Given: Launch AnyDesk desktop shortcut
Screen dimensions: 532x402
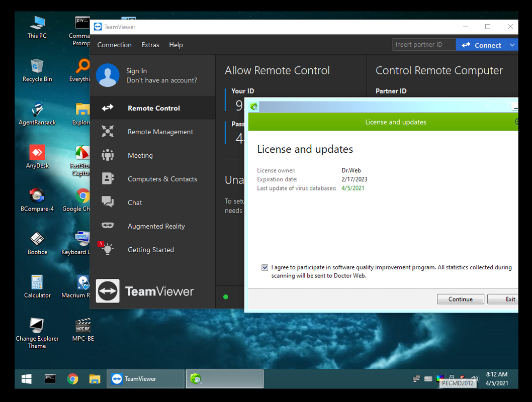Looking at the screenshot, I should (x=37, y=157).
